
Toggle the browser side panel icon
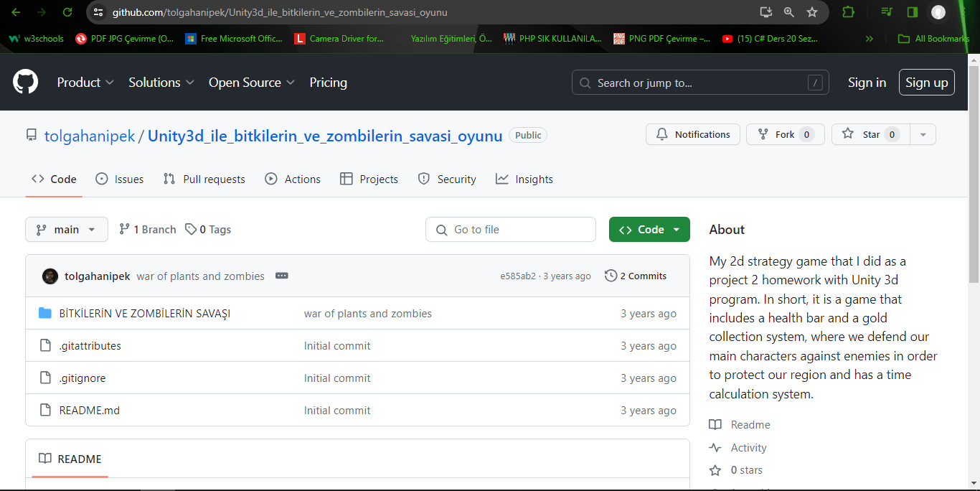point(913,12)
